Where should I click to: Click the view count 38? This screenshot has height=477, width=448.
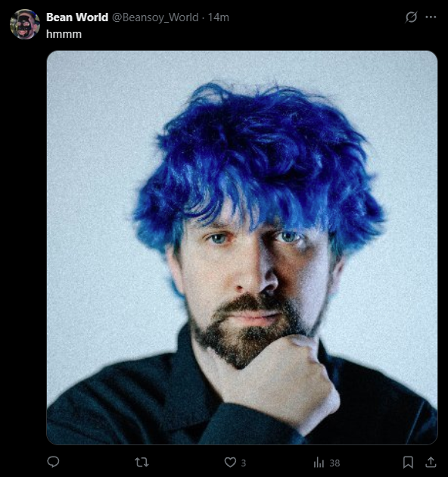tap(334, 463)
